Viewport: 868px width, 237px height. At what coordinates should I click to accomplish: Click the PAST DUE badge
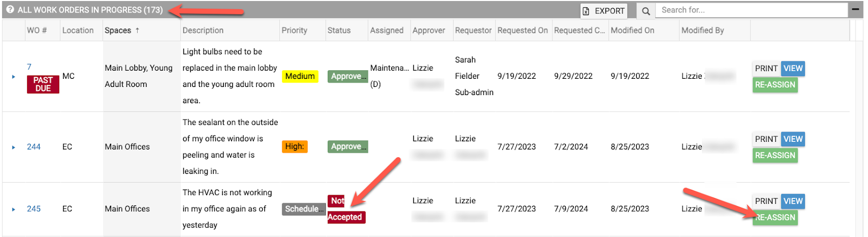point(43,84)
